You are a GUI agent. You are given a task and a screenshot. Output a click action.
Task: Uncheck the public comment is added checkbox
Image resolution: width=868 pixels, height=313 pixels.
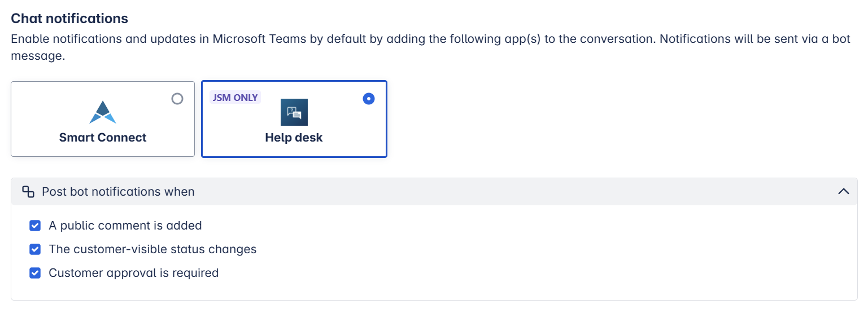35,226
